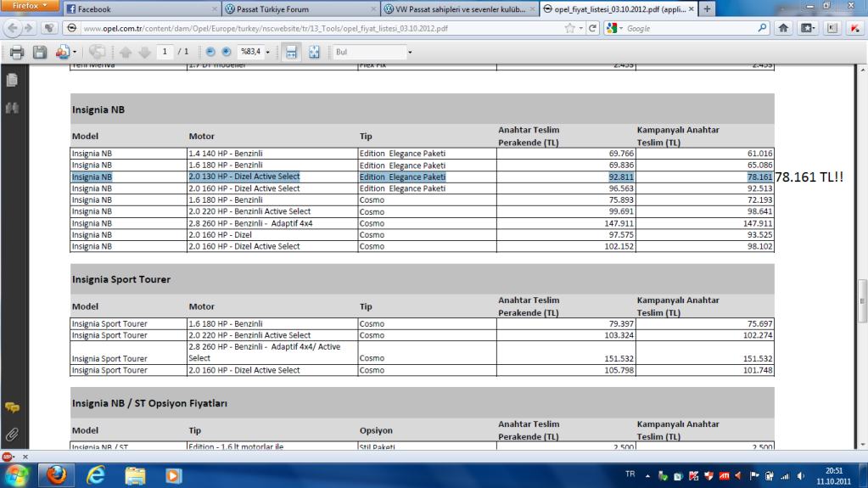The image size is (868, 488).
Task: Click into the Bul find field
Action: pos(370,52)
